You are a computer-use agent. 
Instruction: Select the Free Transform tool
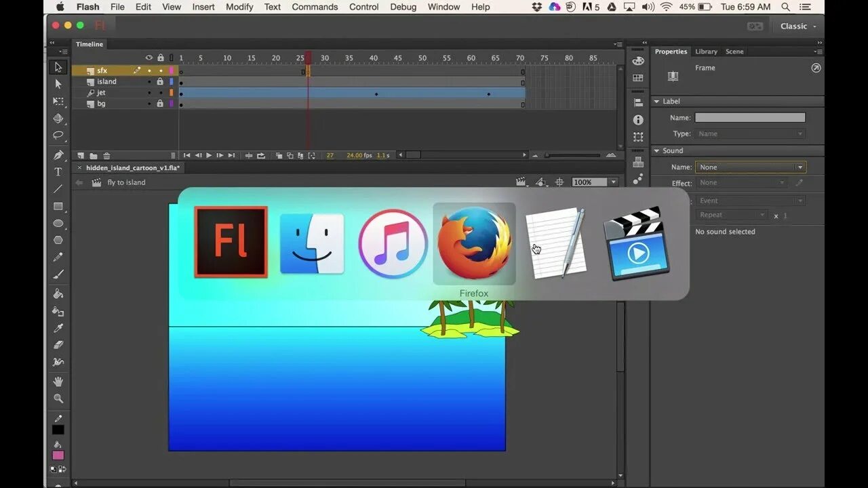[58, 102]
